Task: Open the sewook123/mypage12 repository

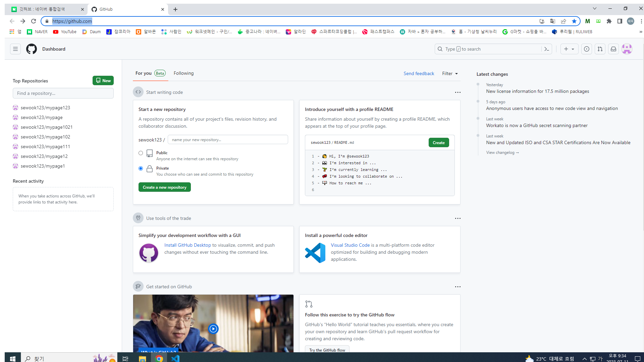Action: (x=44, y=156)
